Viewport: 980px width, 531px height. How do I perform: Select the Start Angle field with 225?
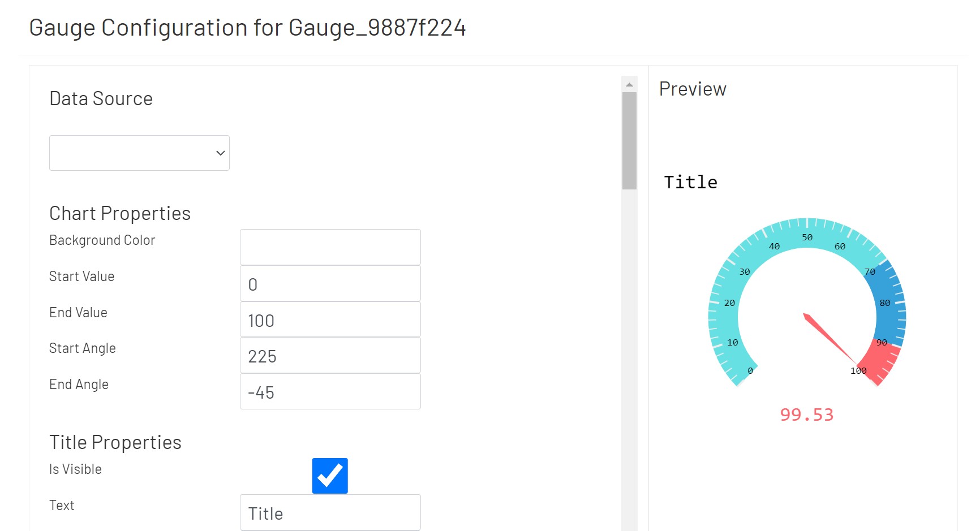tap(330, 355)
